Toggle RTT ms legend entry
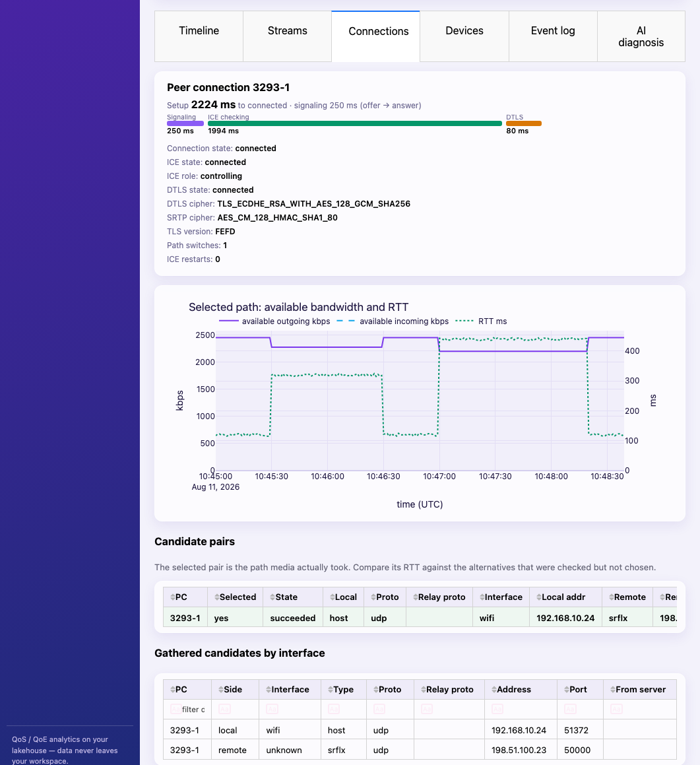 coord(481,321)
